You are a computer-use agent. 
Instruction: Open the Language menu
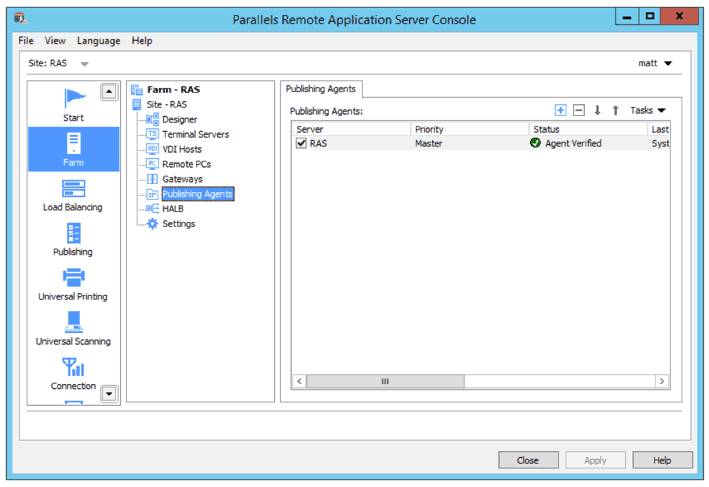coord(99,41)
